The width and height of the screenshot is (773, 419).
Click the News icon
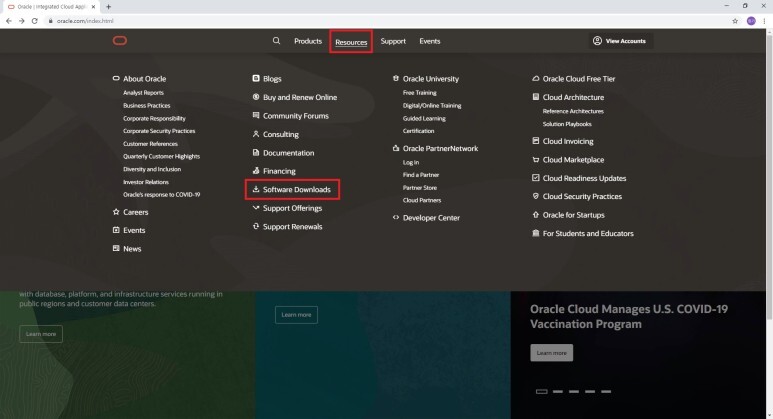pos(116,248)
